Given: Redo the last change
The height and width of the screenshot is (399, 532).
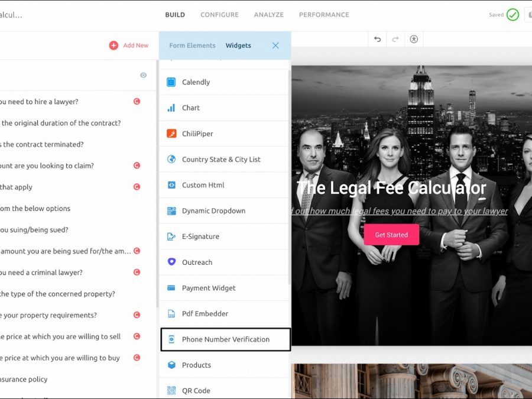Looking at the screenshot, I should click(395, 40).
